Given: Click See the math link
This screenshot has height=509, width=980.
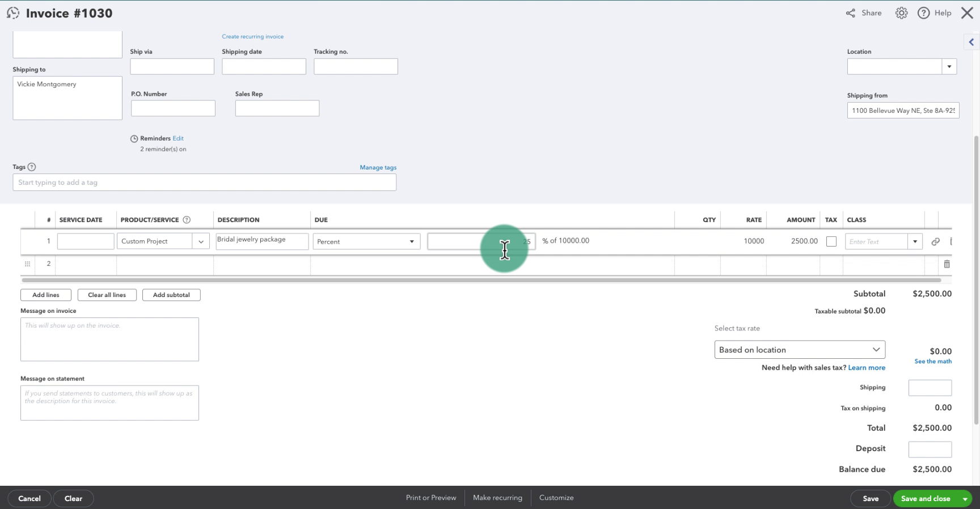Looking at the screenshot, I should [933, 361].
